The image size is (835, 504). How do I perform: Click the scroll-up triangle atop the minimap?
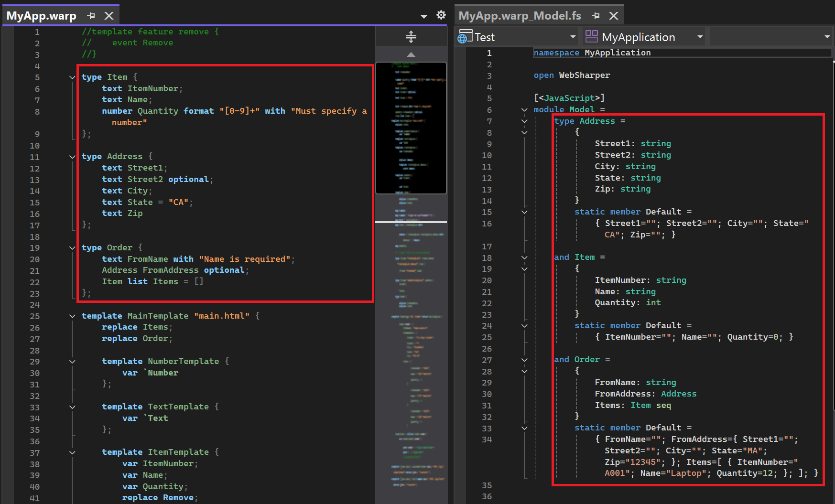411,54
